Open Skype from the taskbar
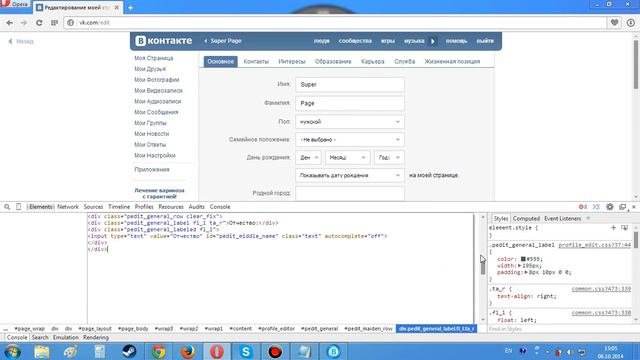The image size is (640, 360). [x=246, y=351]
